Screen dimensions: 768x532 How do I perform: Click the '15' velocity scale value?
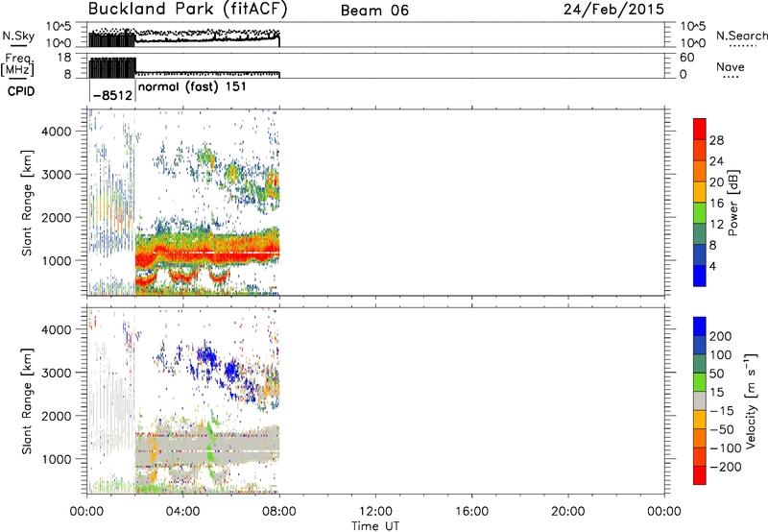tap(717, 393)
